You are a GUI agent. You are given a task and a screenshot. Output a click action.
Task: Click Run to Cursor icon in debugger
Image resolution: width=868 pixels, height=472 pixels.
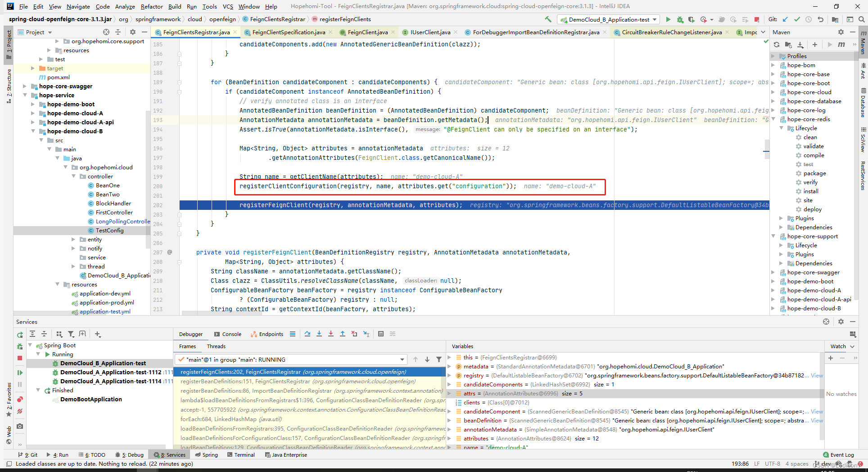click(366, 334)
